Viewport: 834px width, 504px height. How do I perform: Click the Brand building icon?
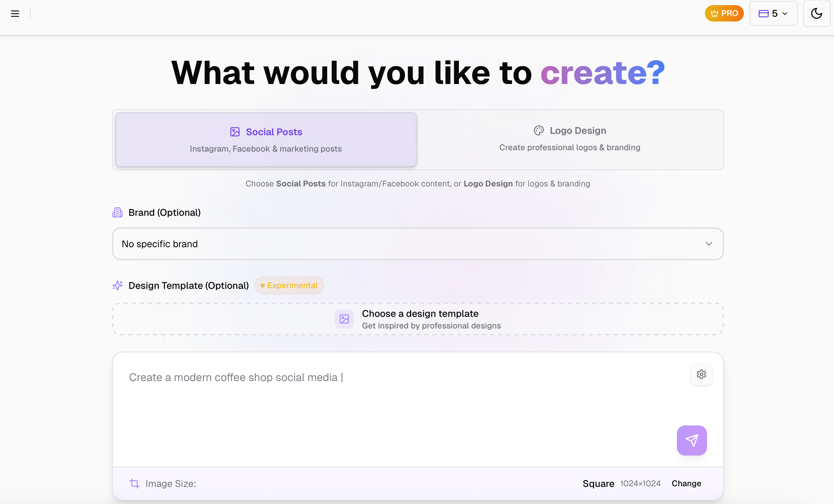pyautogui.click(x=117, y=213)
